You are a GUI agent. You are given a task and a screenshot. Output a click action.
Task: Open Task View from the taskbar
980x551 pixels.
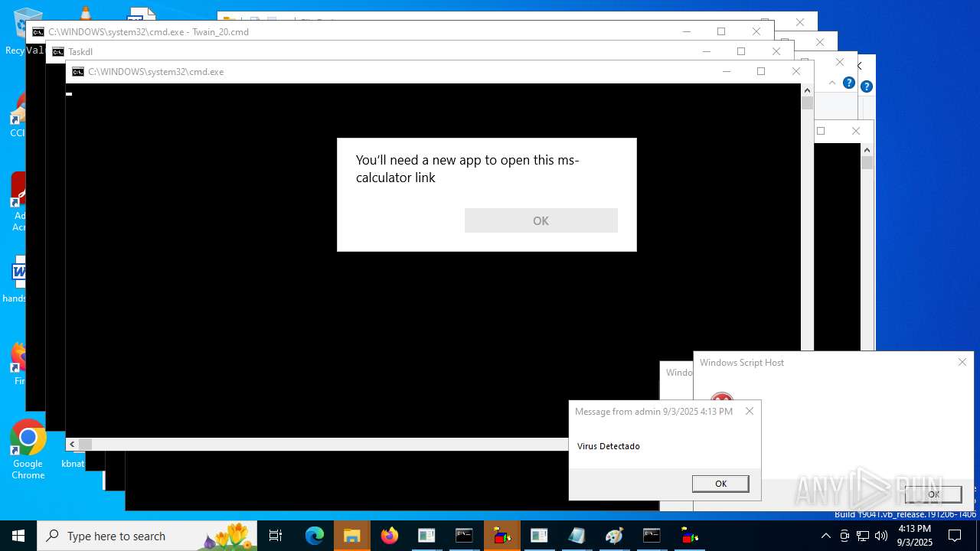point(276,536)
